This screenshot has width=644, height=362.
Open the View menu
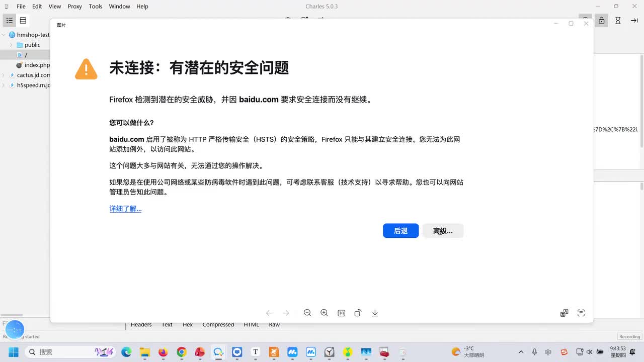pyautogui.click(x=55, y=7)
